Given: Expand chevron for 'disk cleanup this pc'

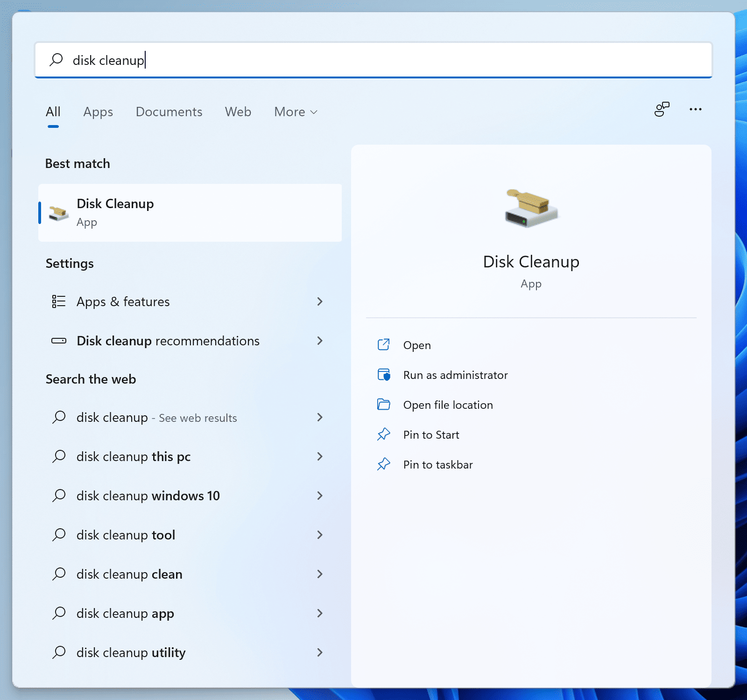Looking at the screenshot, I should coord(320,456).
